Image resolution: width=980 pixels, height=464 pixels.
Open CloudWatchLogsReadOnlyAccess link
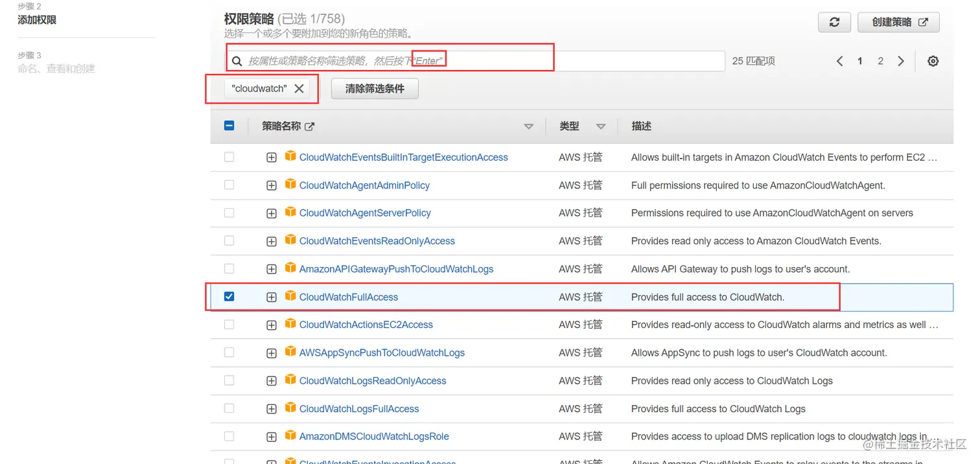click(373, 381)
